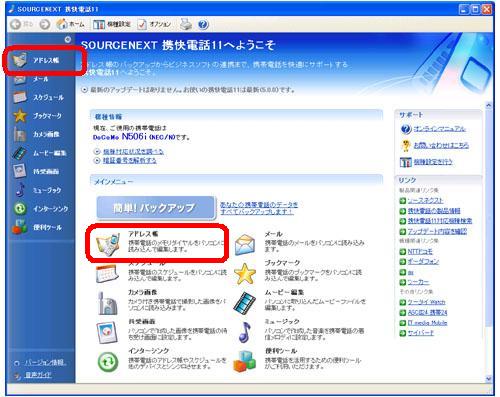Image resolution: width=500 pixels, height=397 pixels.
Task: Click the blue help question-mark toolbar icon
Action: click(203, 24)
